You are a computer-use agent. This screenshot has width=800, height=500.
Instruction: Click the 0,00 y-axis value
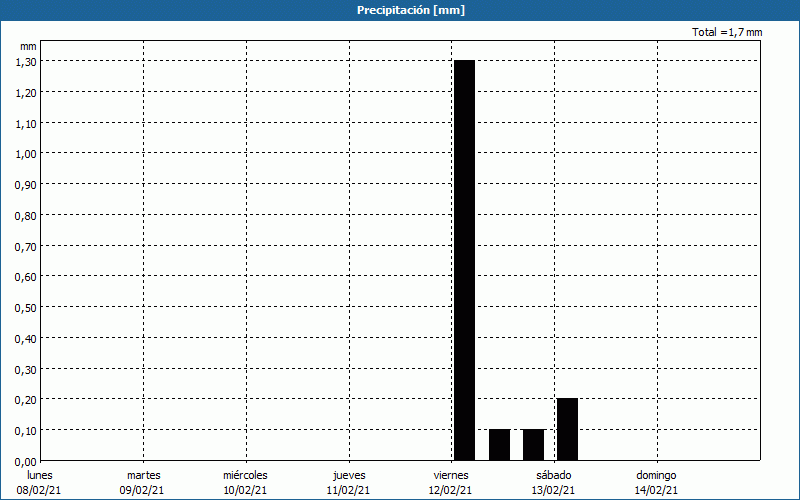click(x=26, y=462)
